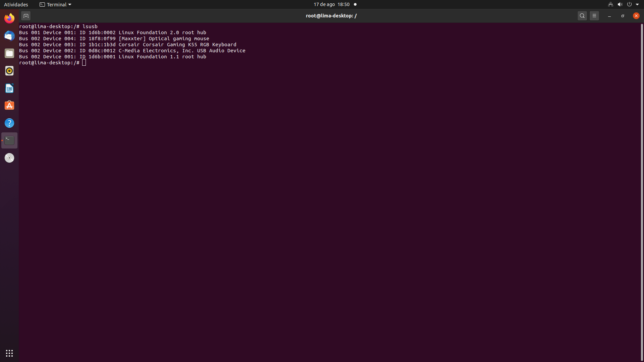Open the terminal hamburger menu
This screenshot has width=644, height=362.
coord(594,16)
